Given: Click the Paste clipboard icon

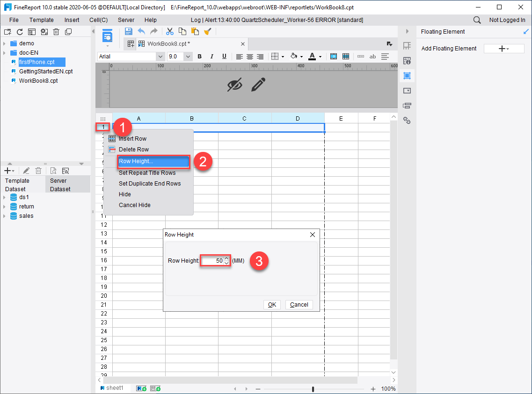Looking at the screenshot, I should [195, 31].
